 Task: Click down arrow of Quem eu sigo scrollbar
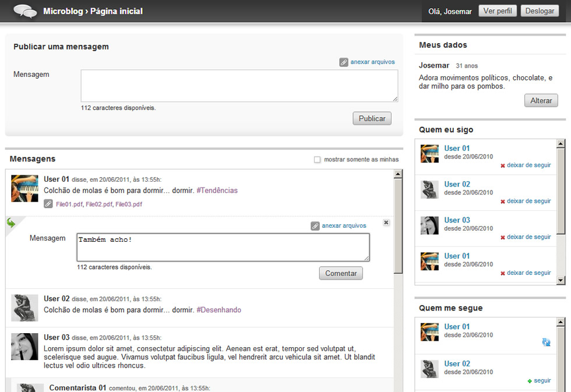click(x=561, y=280)
